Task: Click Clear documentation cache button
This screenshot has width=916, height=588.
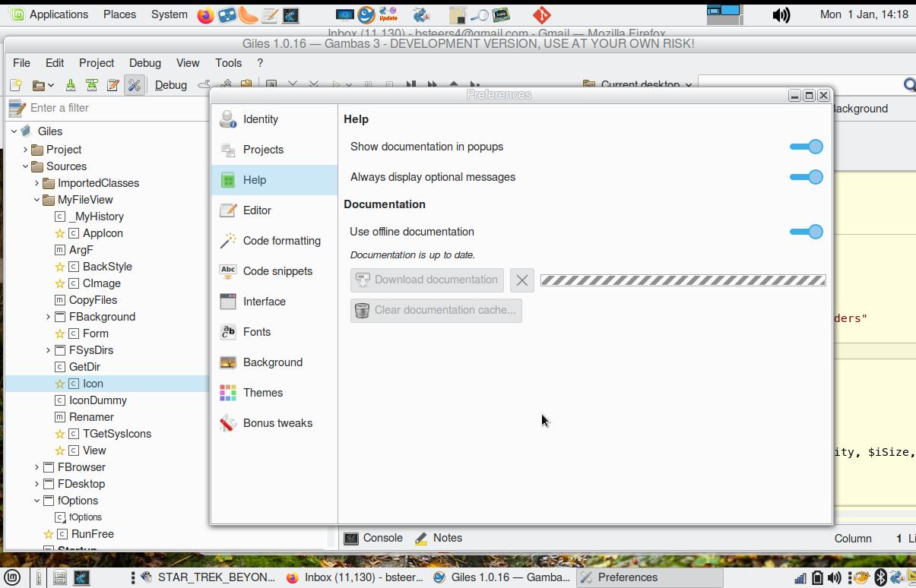Action: (436, 310)
